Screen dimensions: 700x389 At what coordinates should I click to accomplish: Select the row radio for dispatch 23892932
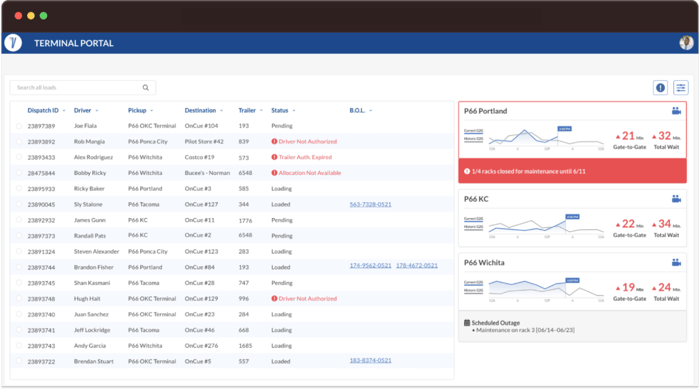[x=19, y=220]
